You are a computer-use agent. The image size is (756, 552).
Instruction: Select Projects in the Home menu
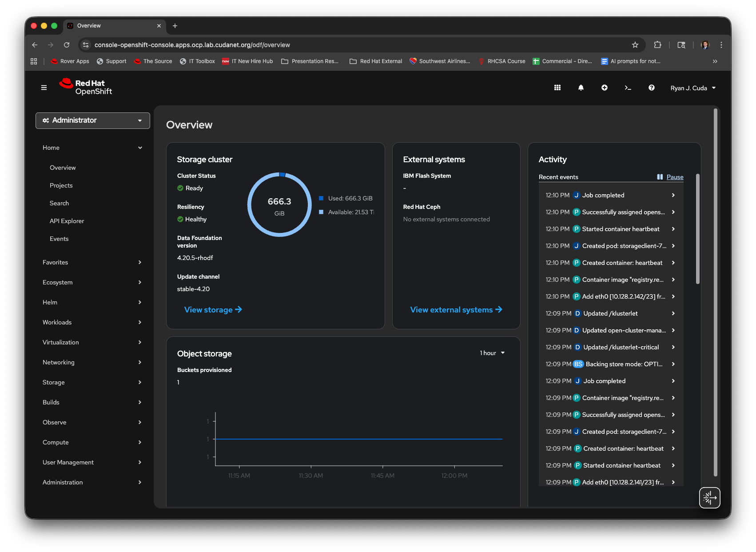tap(61, 185)
